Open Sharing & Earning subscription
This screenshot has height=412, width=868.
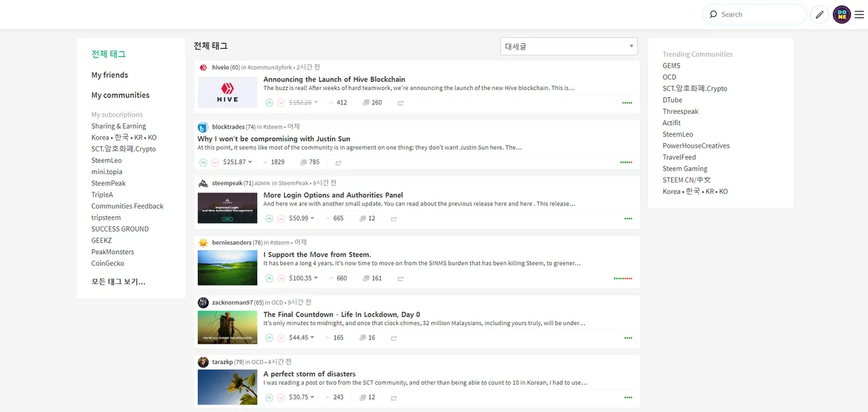pos(119,126)
